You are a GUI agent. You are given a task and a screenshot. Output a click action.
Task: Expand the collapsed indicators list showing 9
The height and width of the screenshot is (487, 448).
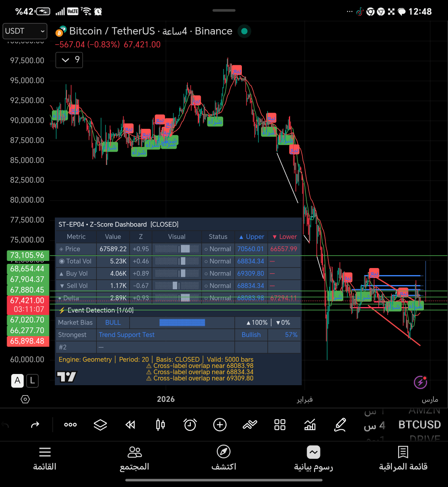tap(69, 60)
